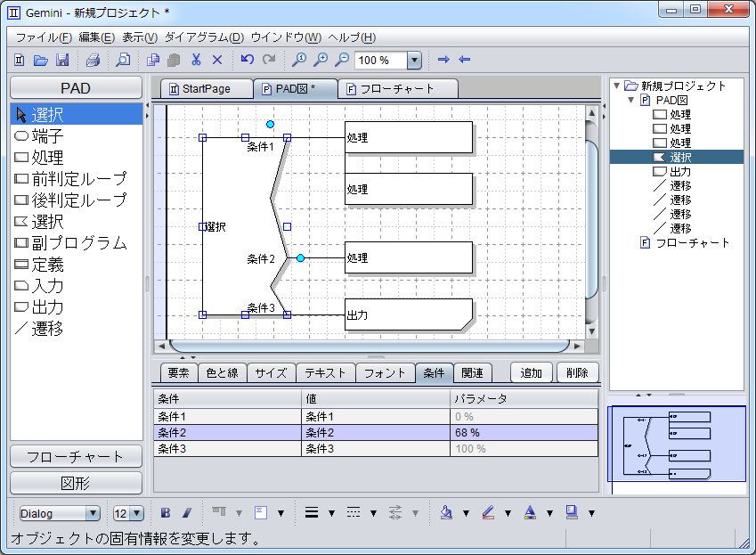Click the shadow color icon in format bar
The image size is (756, 555).
click(x=572, y=512)
